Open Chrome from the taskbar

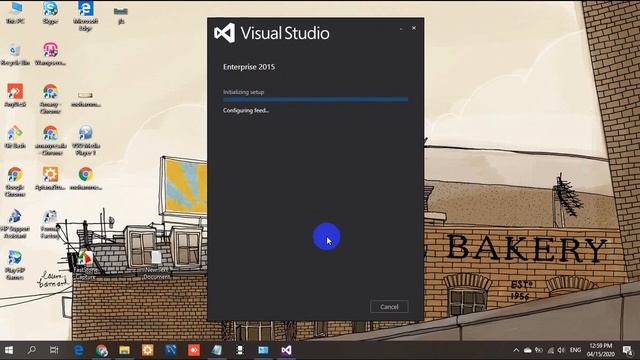click(102, 350)
